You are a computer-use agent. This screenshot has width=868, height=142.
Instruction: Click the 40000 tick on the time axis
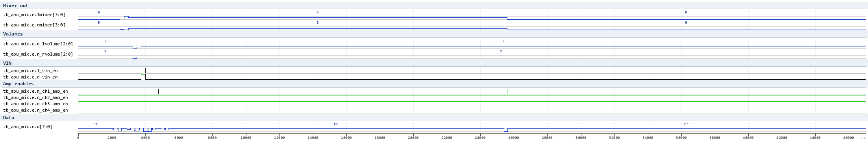748,138
